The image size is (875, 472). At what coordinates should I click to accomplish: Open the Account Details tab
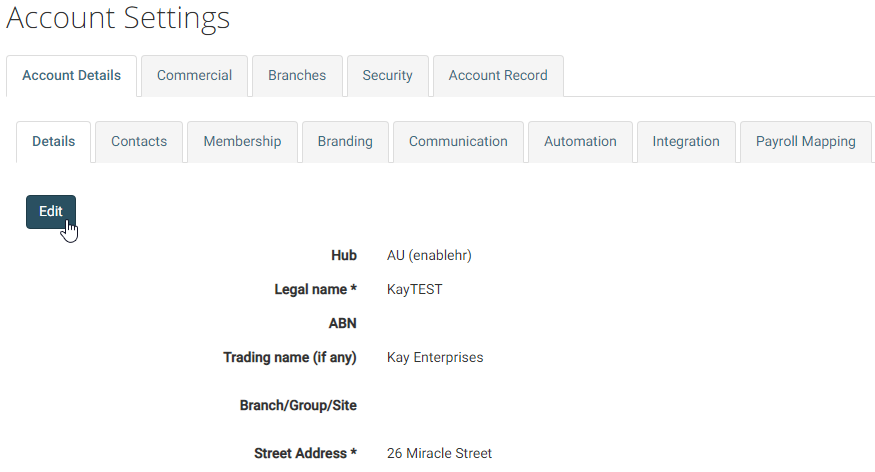coord(71,75)
